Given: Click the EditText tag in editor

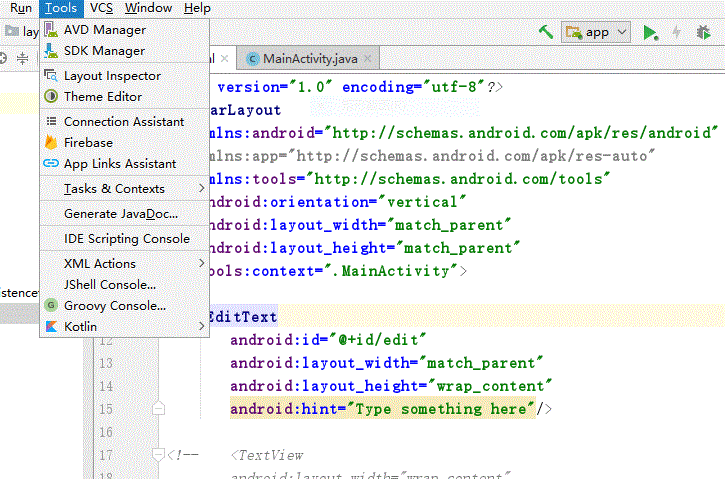Looking at the screenshot, I should point(243,317).
